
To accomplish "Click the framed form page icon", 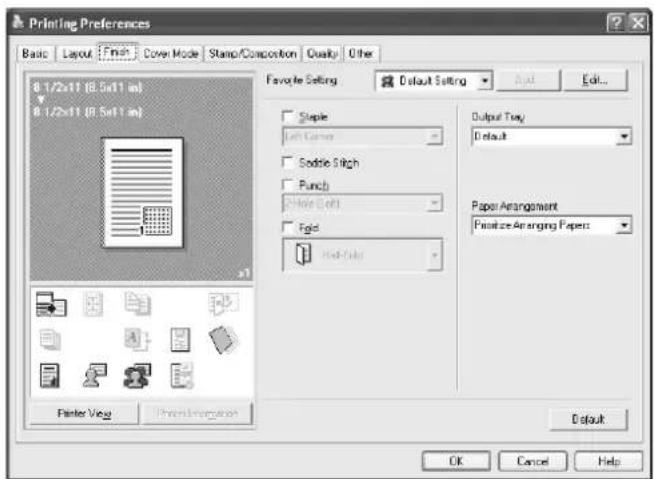I will pos(180,339).
